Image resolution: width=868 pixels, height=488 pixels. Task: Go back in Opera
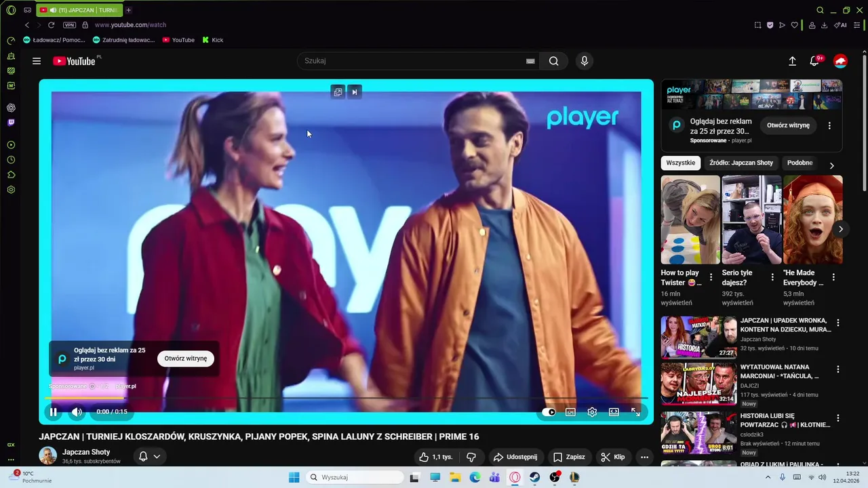pos(27,25)
